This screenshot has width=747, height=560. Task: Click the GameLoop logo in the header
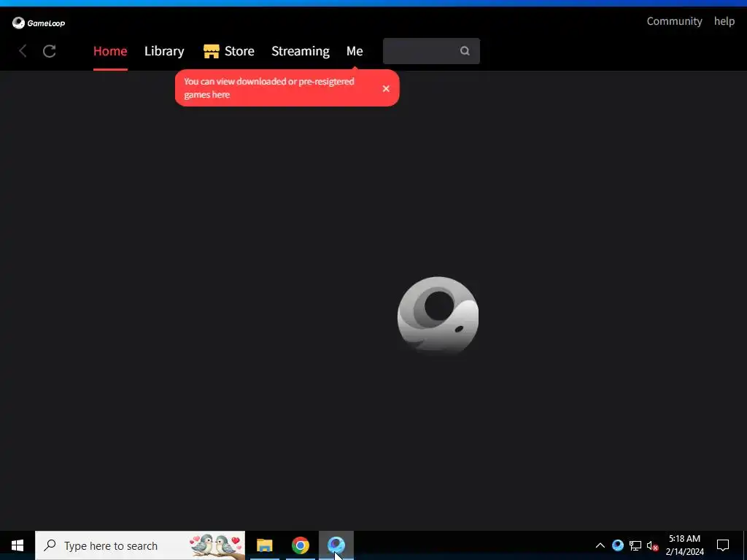39,23
